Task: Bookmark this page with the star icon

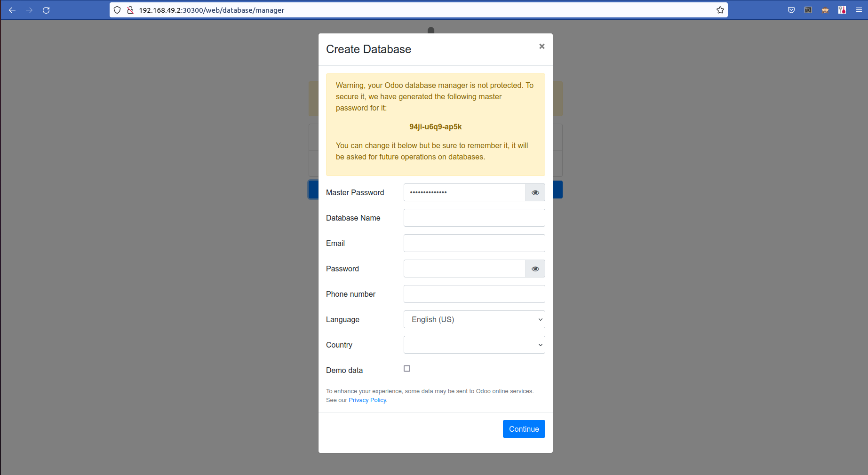Action: [720, 10]
